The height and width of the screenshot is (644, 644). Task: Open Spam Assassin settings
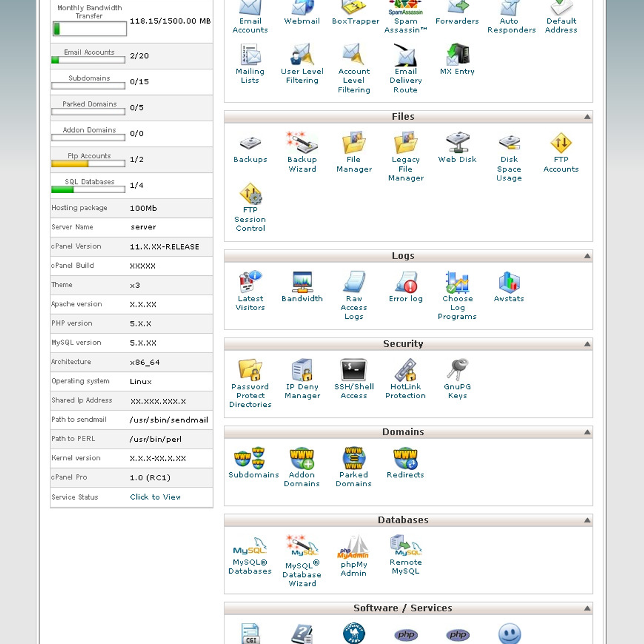point(406,17)
